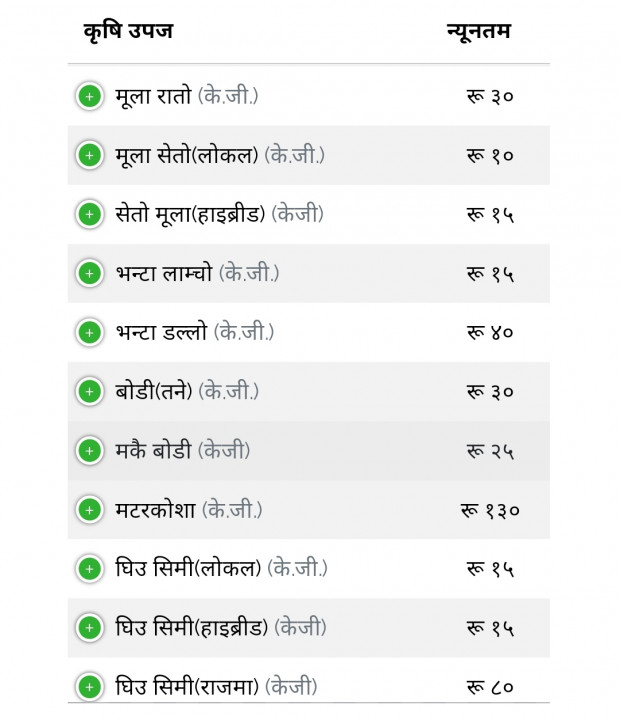The height and width of the screenshot is (720, 620).
Task: Click plus icon beside घिउ सिमी(हाइब्रीड)
Action: point(90,628)
